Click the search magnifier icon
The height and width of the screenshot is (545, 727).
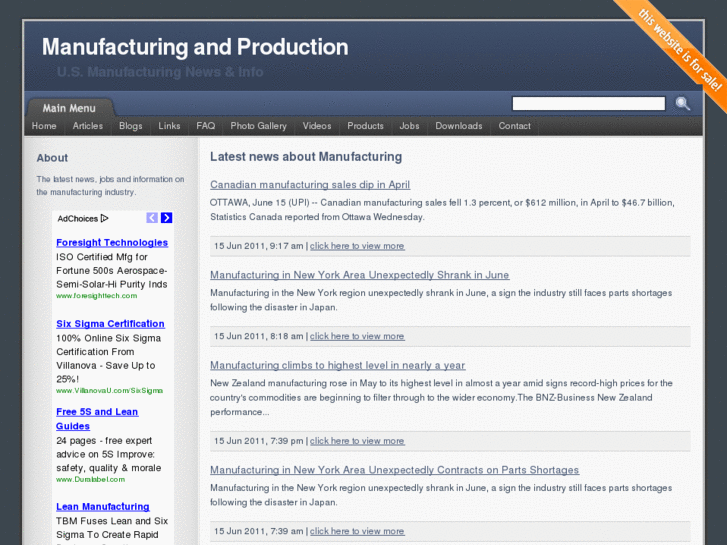pyautogui.click(x=682, y=103)
